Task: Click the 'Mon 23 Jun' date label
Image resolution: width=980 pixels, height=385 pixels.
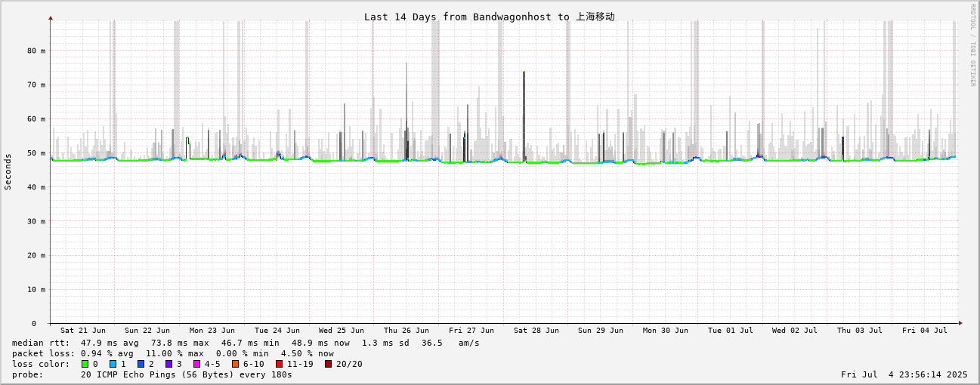Action: [212, 331]
